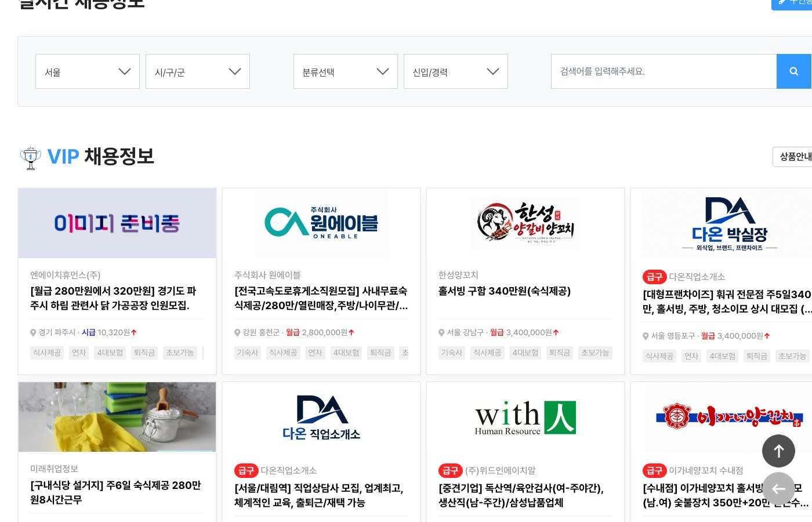Viewport: 812px width, 522px height.
Task: Open the 한성 양갈비 양꼬치 logo thumbnail
Action: 525,223
